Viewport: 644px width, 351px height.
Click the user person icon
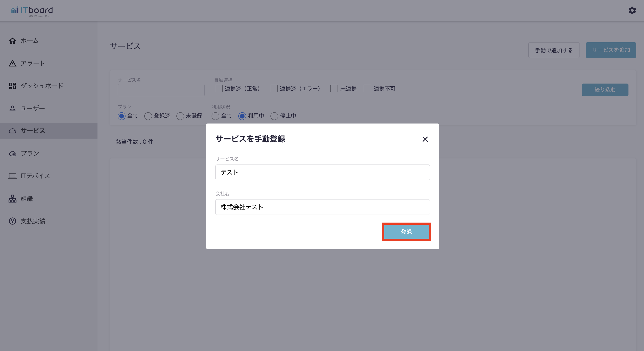click(x=13, y=108)
